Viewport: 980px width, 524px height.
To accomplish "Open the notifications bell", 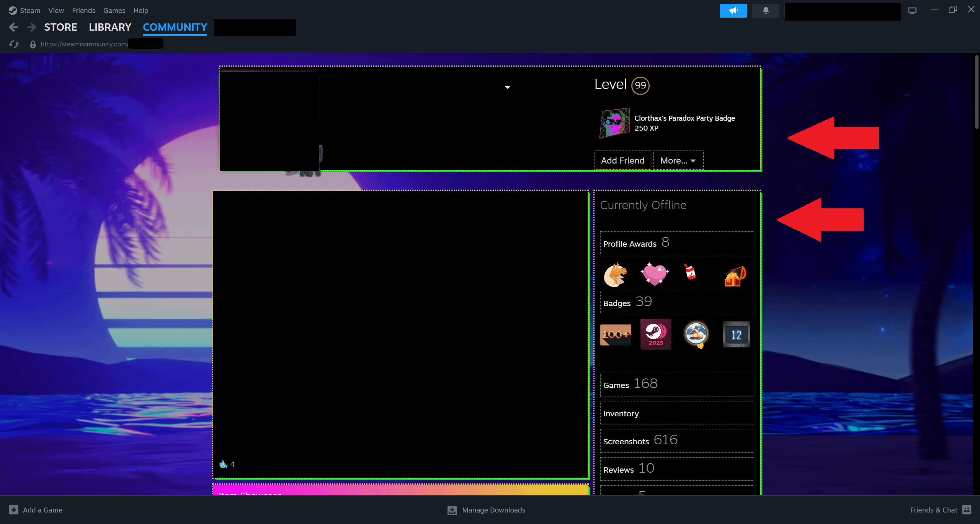I will 765,11.
